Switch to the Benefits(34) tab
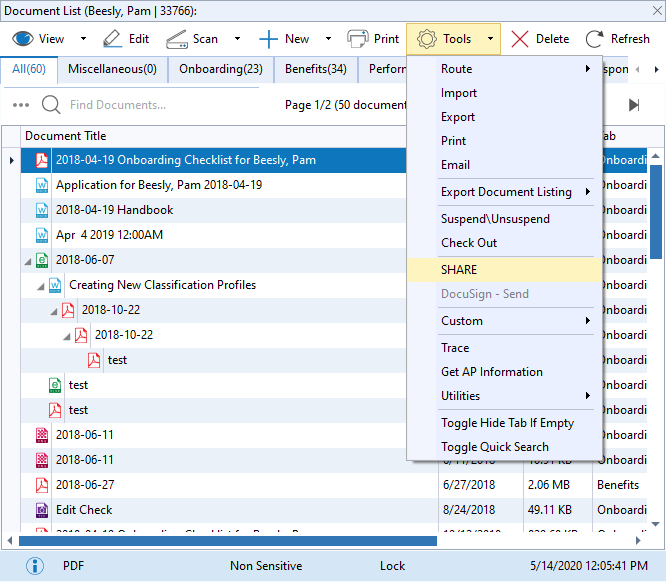Screen dimensions: 666x582 tap(316, 69)
